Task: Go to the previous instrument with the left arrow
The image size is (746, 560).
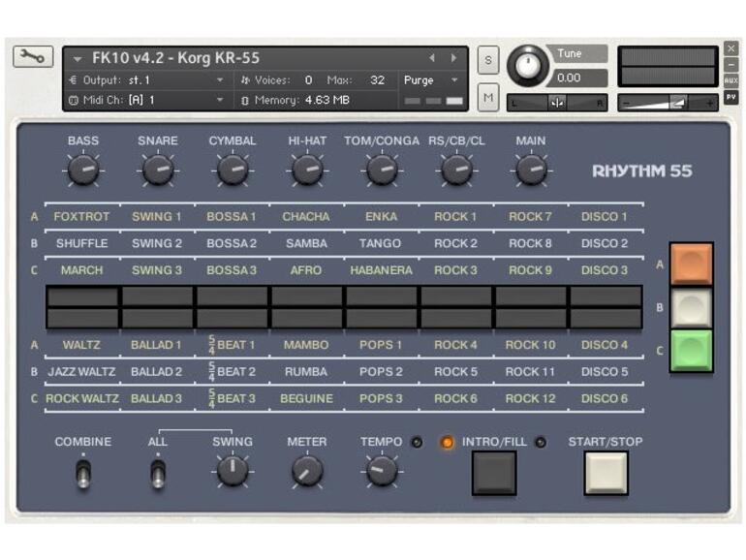Action: tap(432, 58)
